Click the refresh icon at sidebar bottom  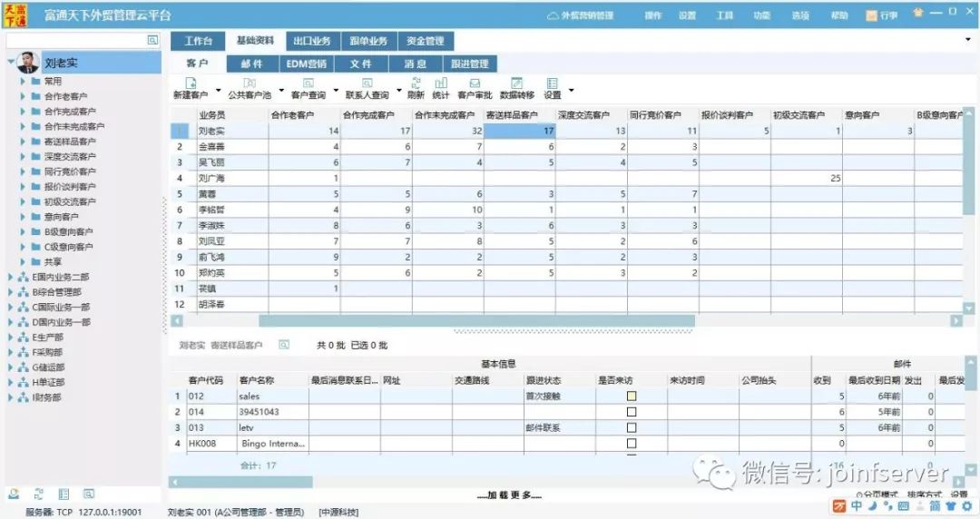tap(39, 494)
